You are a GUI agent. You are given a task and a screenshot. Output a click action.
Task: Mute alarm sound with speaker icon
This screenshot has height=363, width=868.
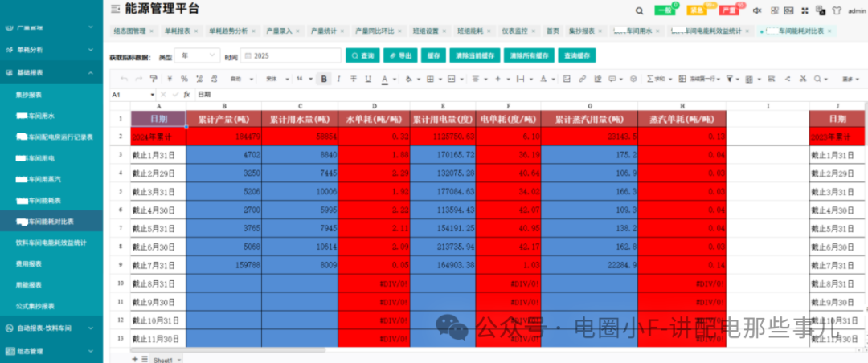point(758,10)
